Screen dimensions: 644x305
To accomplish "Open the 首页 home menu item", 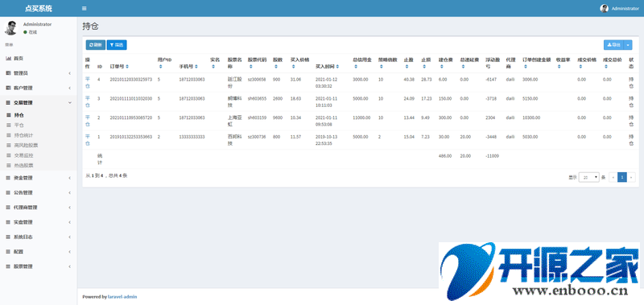I will point(38,58).
